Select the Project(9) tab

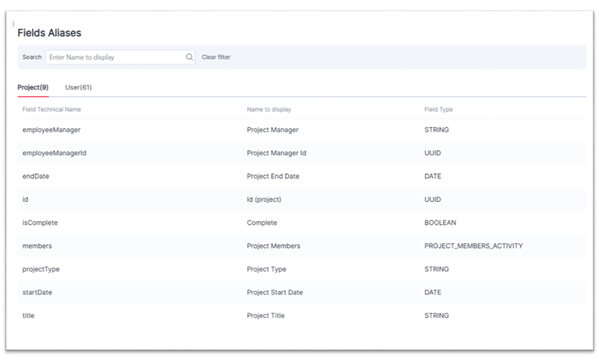33,88
